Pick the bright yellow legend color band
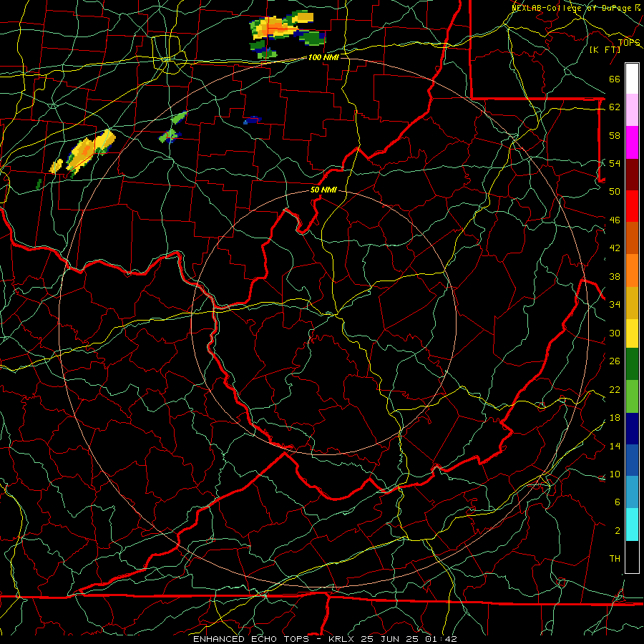The image size is (644, 644). 632,333
